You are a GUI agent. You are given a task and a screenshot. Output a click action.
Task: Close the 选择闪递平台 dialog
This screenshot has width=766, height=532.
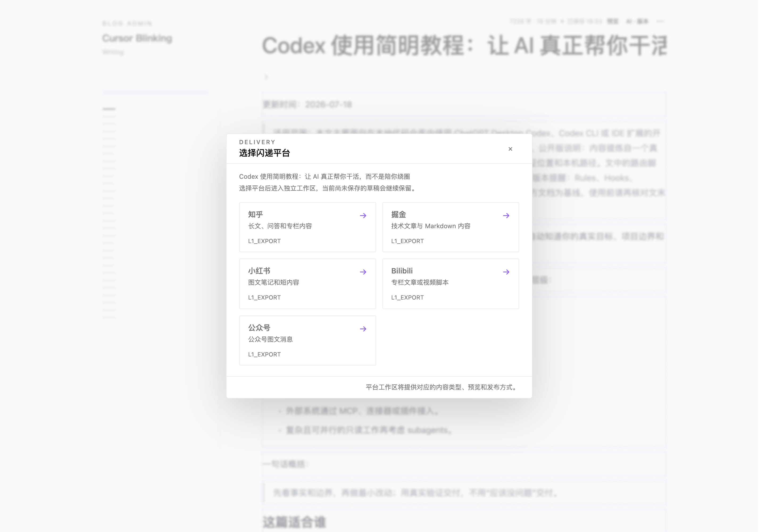click(x=510, y=149)
